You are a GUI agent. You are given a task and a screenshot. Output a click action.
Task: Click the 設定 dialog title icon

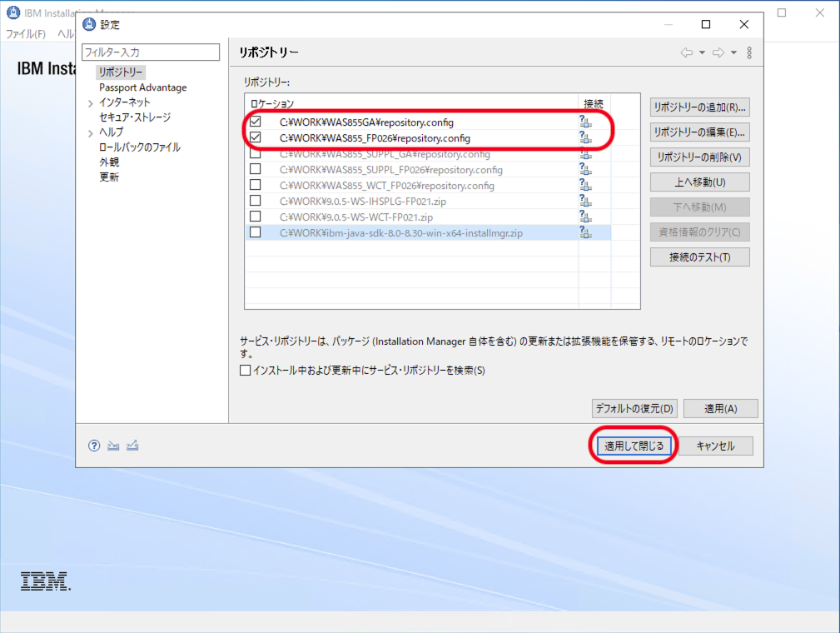click(89, 24)
